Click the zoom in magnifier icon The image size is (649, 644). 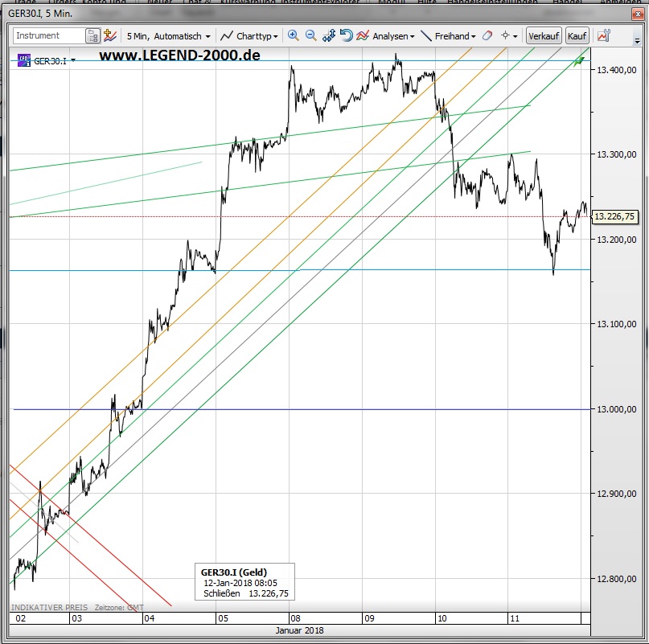tap(293, 36)
